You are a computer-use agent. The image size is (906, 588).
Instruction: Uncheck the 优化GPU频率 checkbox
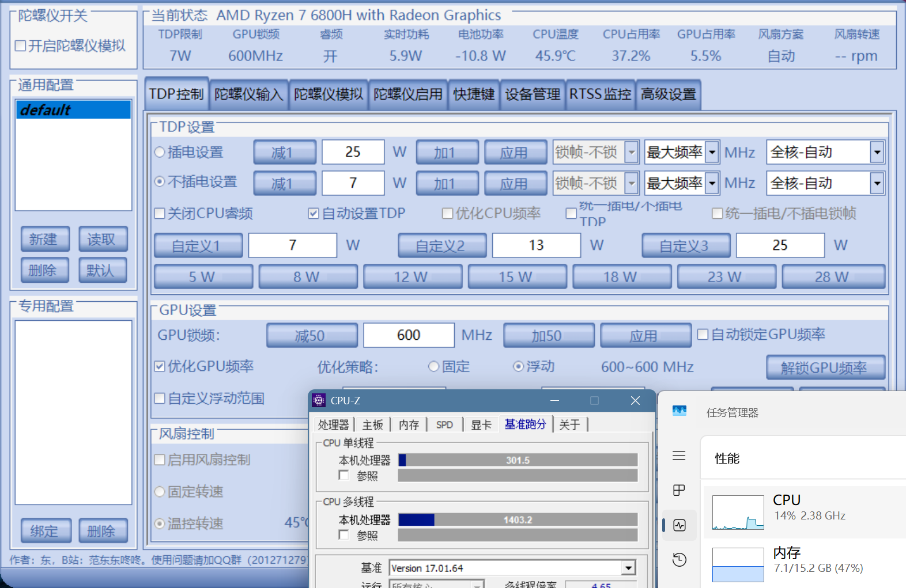coord(160,366)
